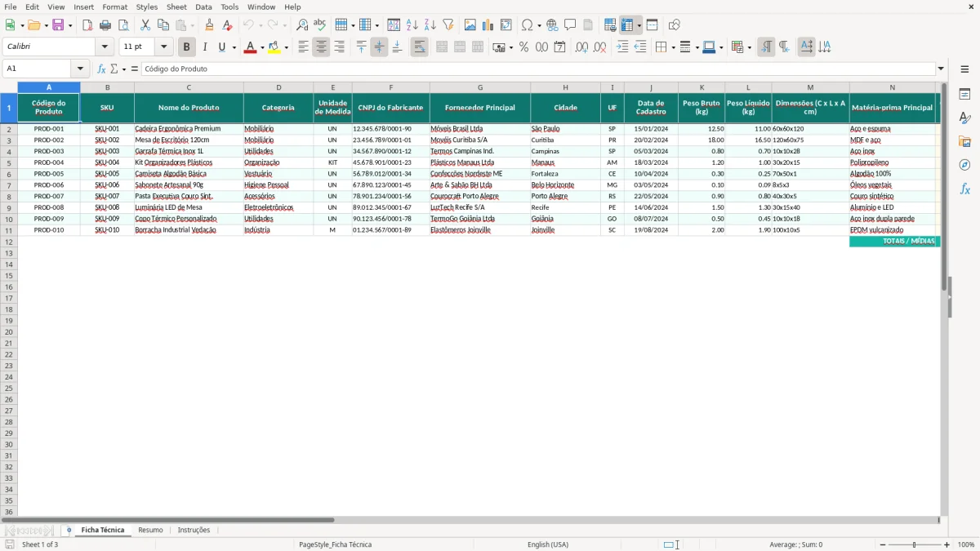This screenshot has height=551, width=980.
Task: Toggle Align Left
Action: pyautogui.click(x=303, y=47)
